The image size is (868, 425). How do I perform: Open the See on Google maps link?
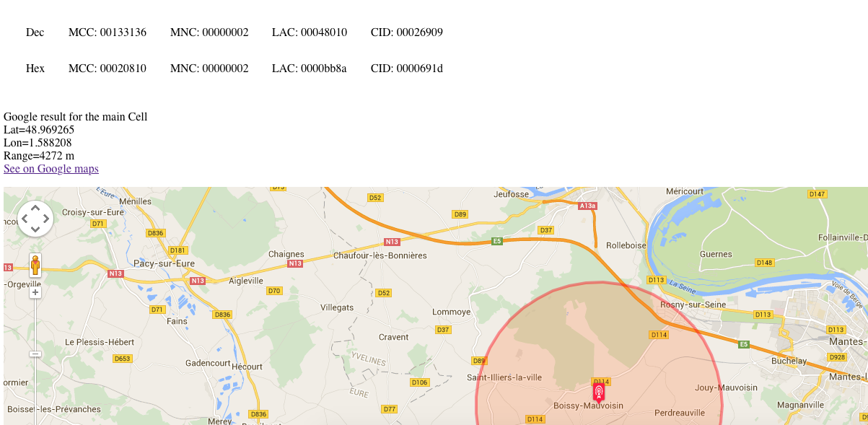pos(51,169)
